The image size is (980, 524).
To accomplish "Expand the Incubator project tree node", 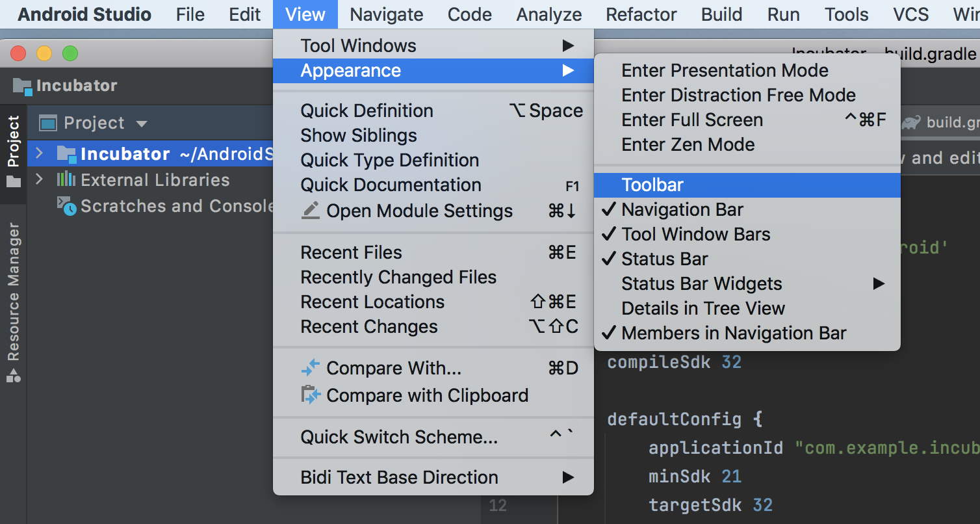I will (39, 153).
